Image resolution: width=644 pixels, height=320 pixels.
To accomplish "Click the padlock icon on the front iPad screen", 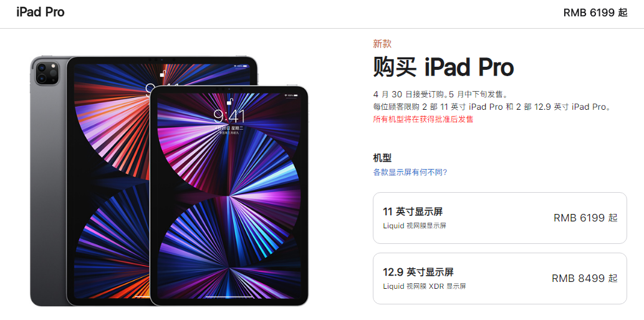I will coord(230,102).
